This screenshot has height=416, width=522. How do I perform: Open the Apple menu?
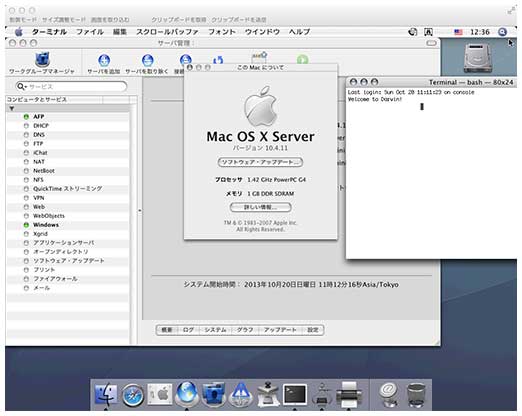[x=19, y=32]
